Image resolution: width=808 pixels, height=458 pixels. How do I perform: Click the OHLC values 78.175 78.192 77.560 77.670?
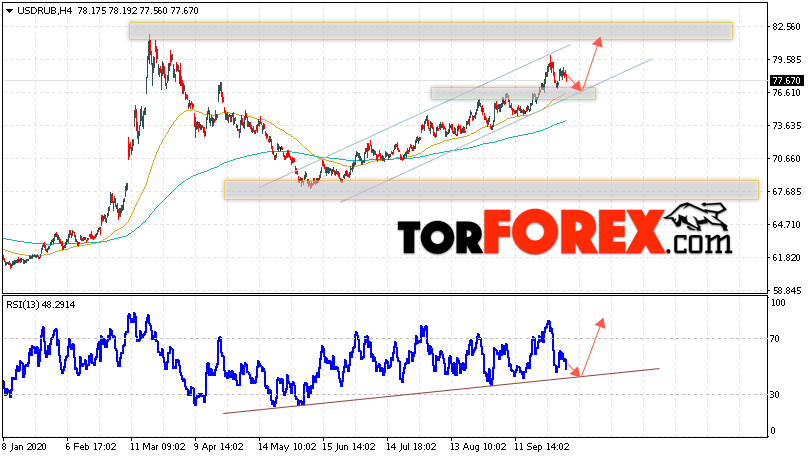pos(138,11)
